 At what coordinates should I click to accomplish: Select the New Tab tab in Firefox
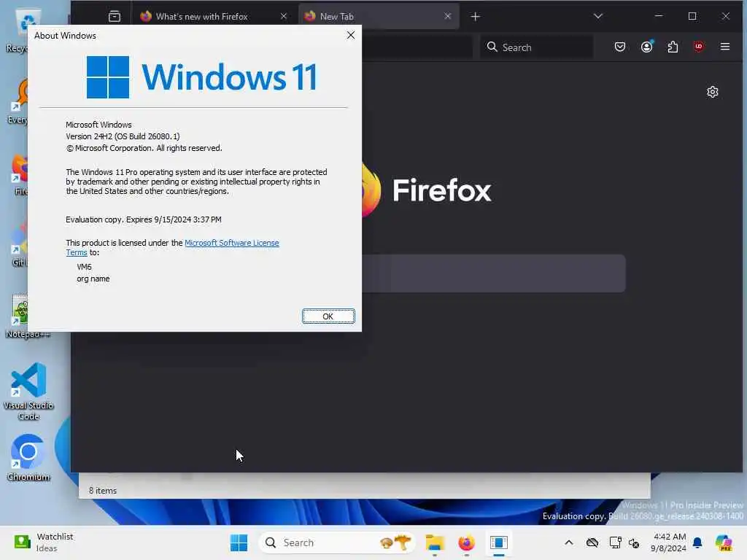(379, 16)
